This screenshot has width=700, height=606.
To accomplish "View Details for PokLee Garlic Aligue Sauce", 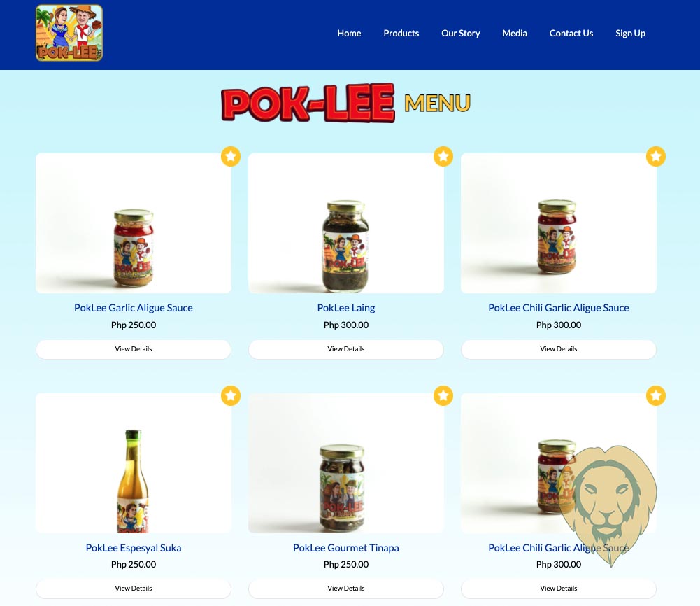I will (x=134, y=349).
